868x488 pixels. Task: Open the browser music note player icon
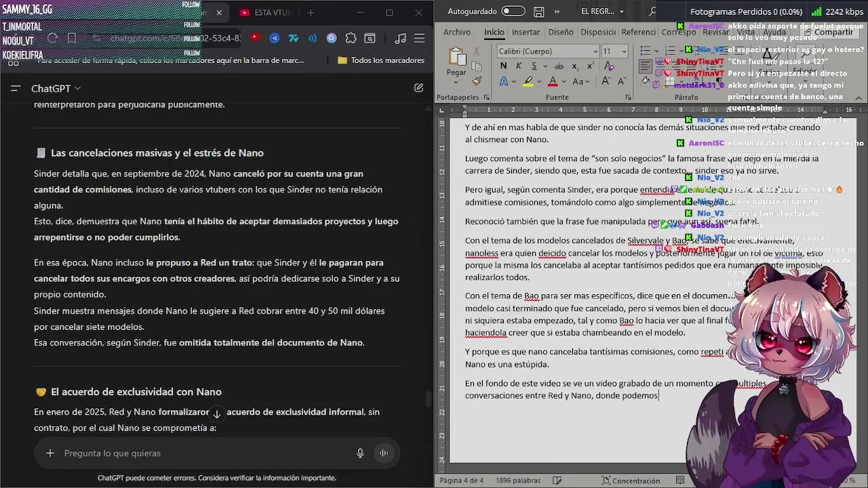pos(401,39)
